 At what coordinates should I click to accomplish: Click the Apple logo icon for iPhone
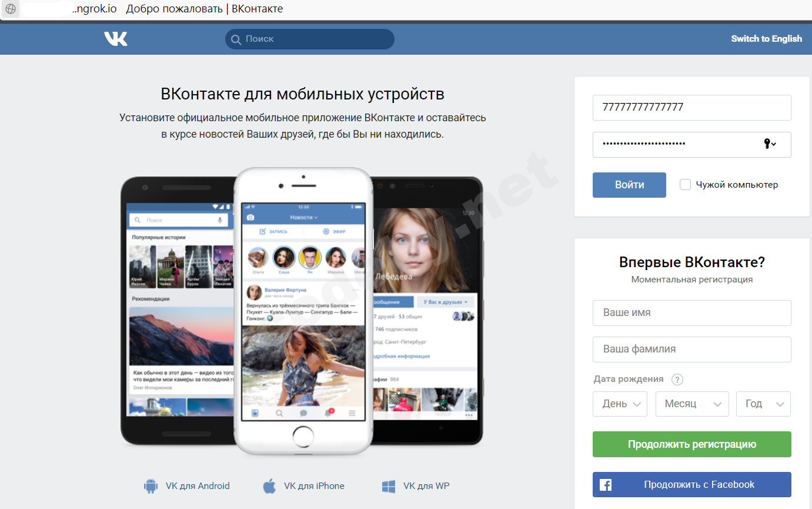(x=269, y=486)
